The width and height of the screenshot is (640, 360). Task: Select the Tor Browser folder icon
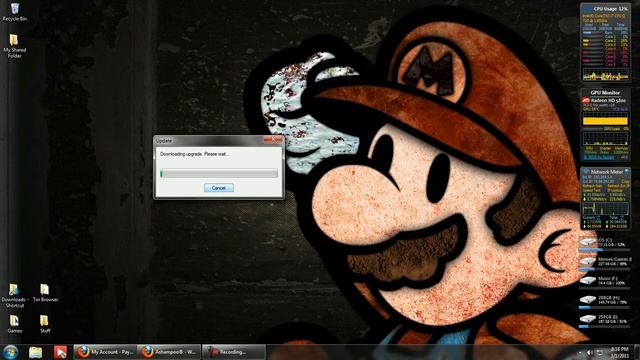(45, 293)
